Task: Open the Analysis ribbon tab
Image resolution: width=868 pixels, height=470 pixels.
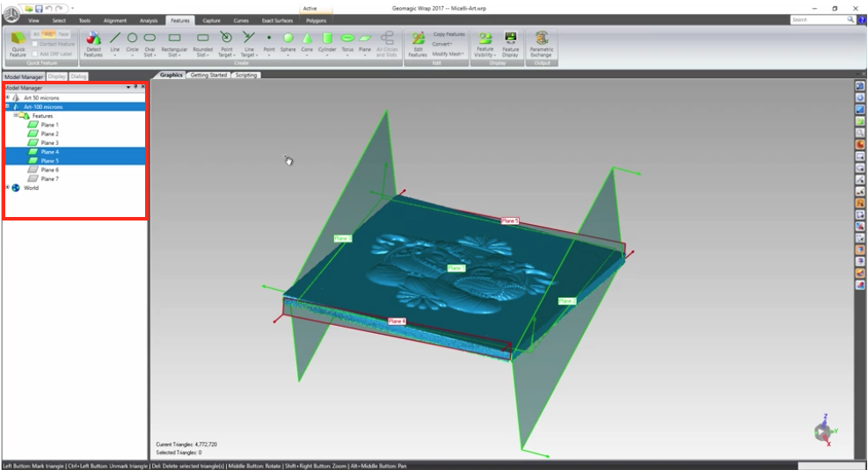Action: (x=149, y=20)
